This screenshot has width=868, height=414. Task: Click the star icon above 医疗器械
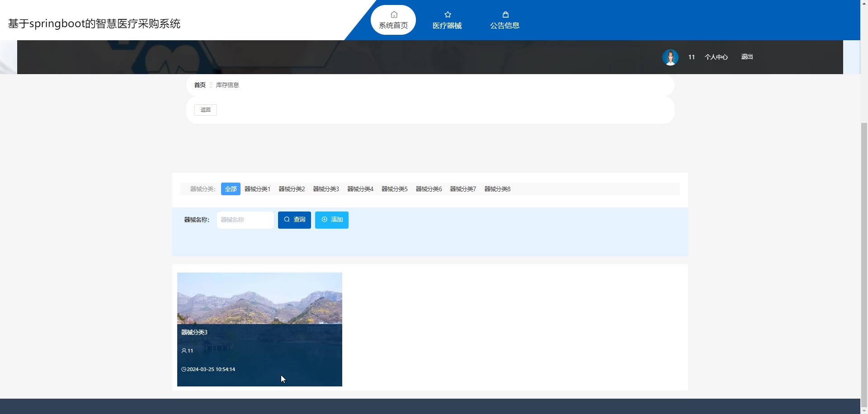pyautogui.click(x=448, y=14)
